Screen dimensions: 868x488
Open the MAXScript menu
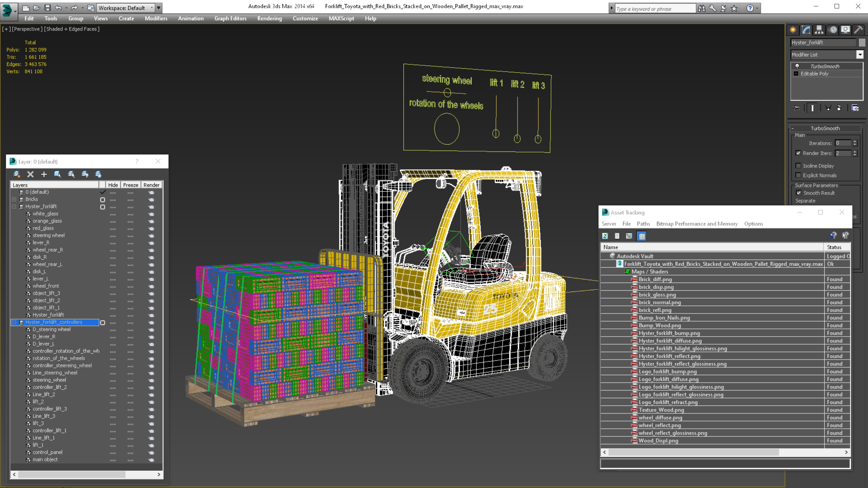click(341, 18)
